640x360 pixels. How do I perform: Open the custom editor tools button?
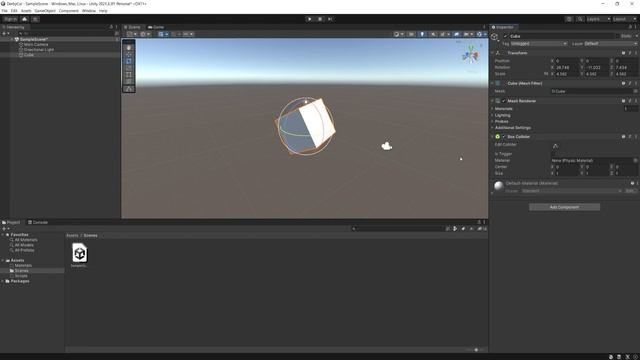(x=129, y=89)
